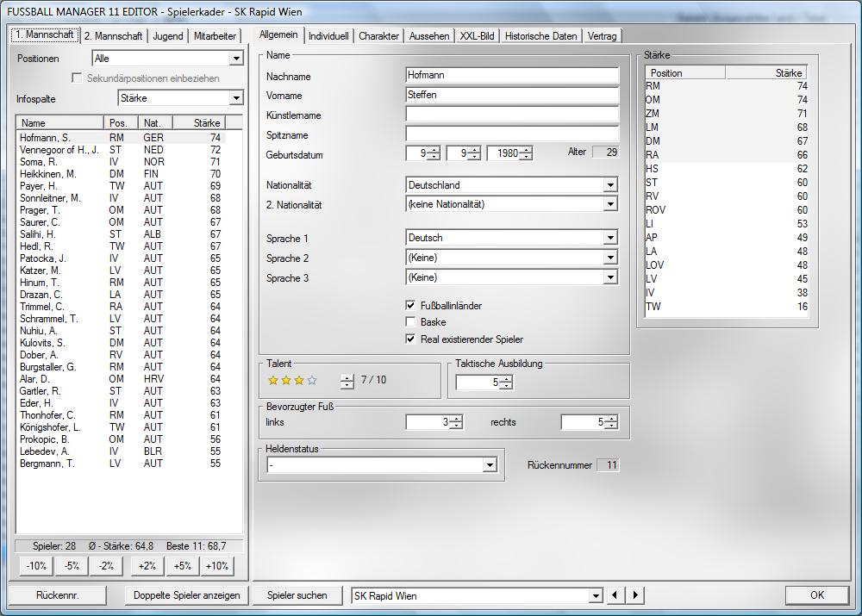
Task: Sort player list by Stärke column header
Action: [x=199, y=123]
